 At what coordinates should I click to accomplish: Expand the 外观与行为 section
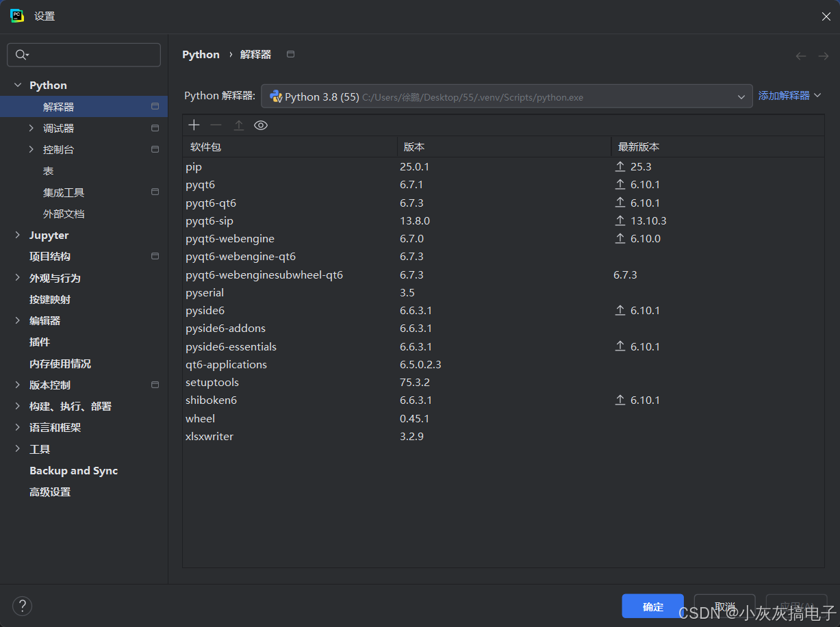click(18, 278)
